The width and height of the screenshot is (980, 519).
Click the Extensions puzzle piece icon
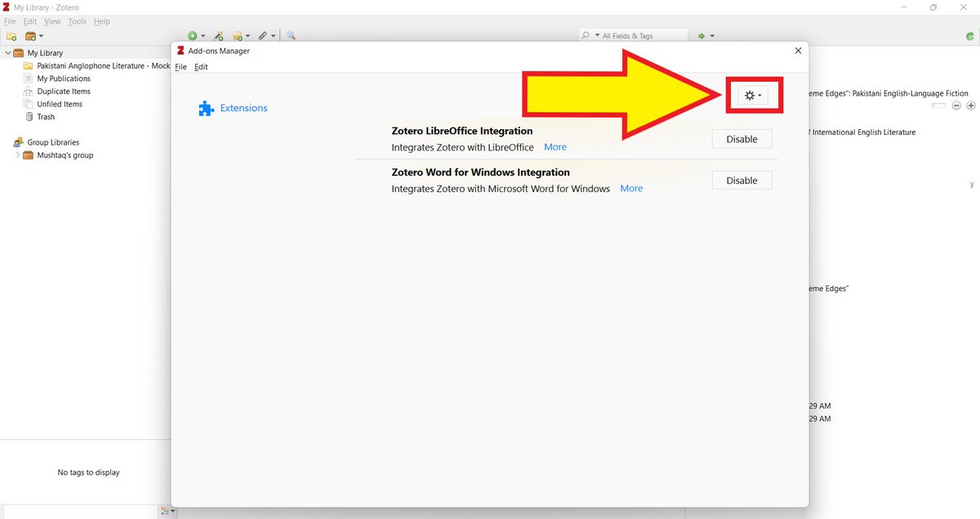pos(207,108)
